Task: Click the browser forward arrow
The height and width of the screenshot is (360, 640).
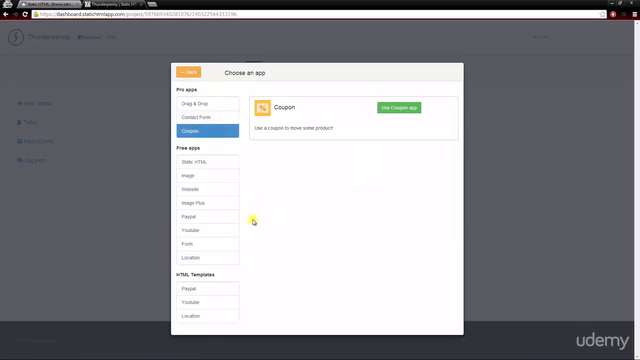Action: click(16, 14)
